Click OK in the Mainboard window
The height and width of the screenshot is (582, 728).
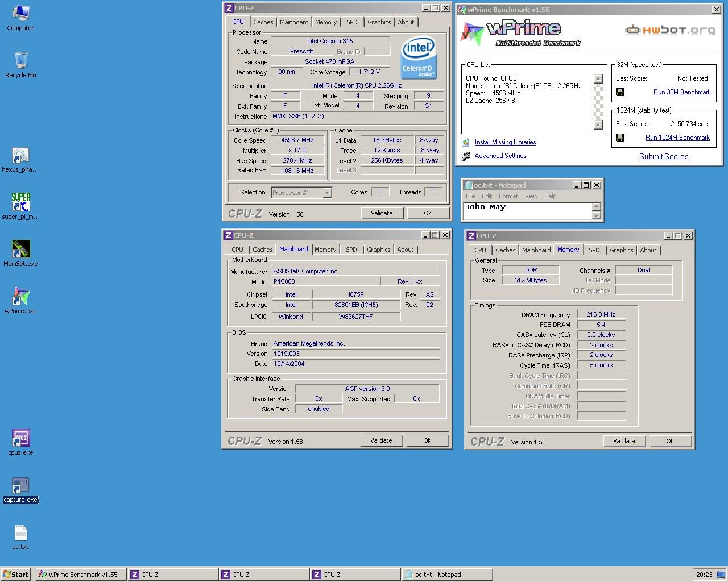[x=427, y=440]
